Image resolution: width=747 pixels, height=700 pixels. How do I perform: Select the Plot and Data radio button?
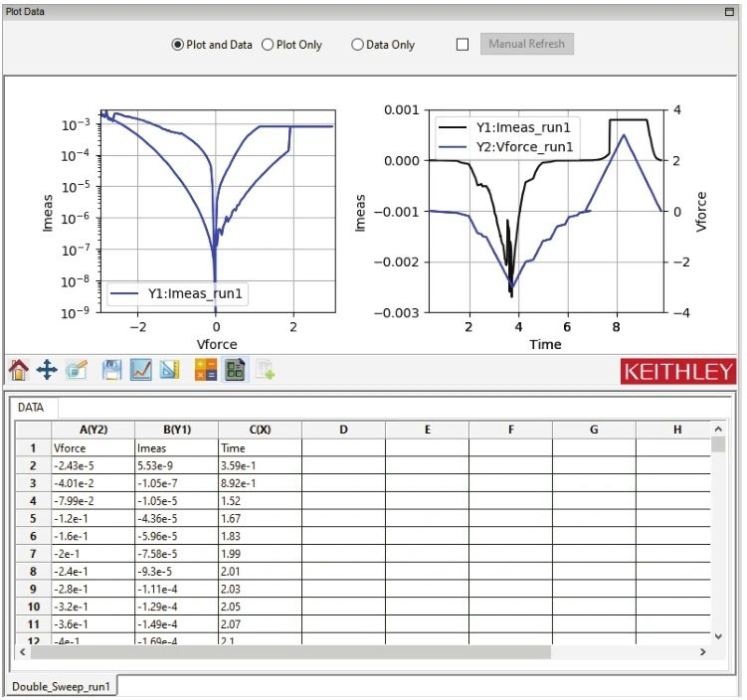[x=178, y=45]
